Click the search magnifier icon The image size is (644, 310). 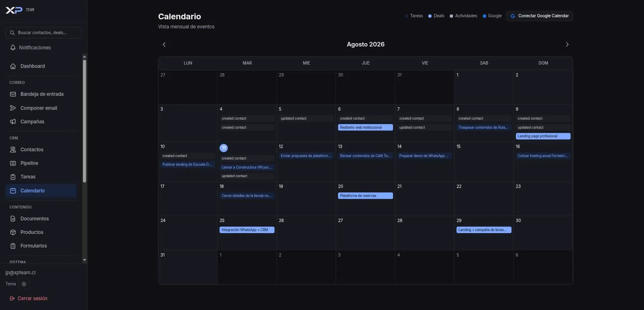coord(12,32)
